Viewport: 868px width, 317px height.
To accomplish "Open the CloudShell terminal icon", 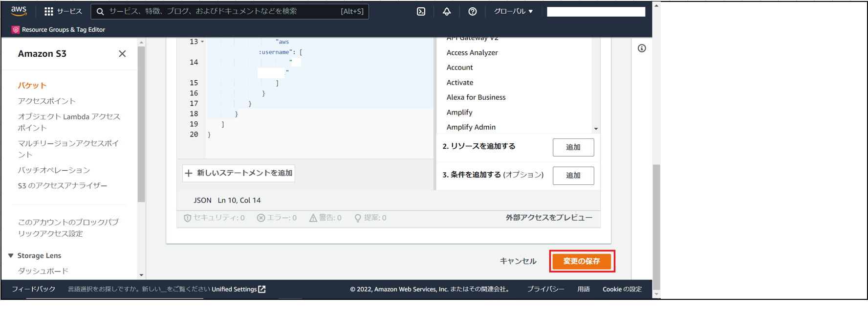I will (421, 11).
